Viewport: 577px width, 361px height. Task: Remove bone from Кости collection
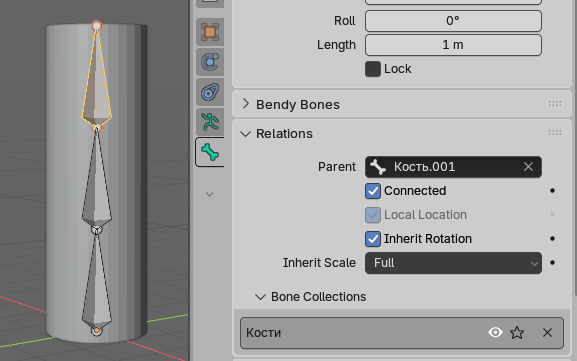point(547,333)
